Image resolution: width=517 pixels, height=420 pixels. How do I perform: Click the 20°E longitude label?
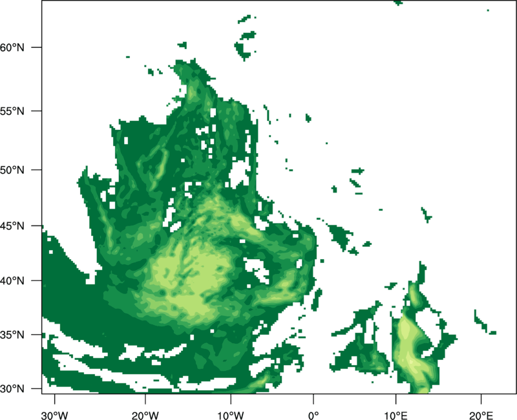point(481,415)
